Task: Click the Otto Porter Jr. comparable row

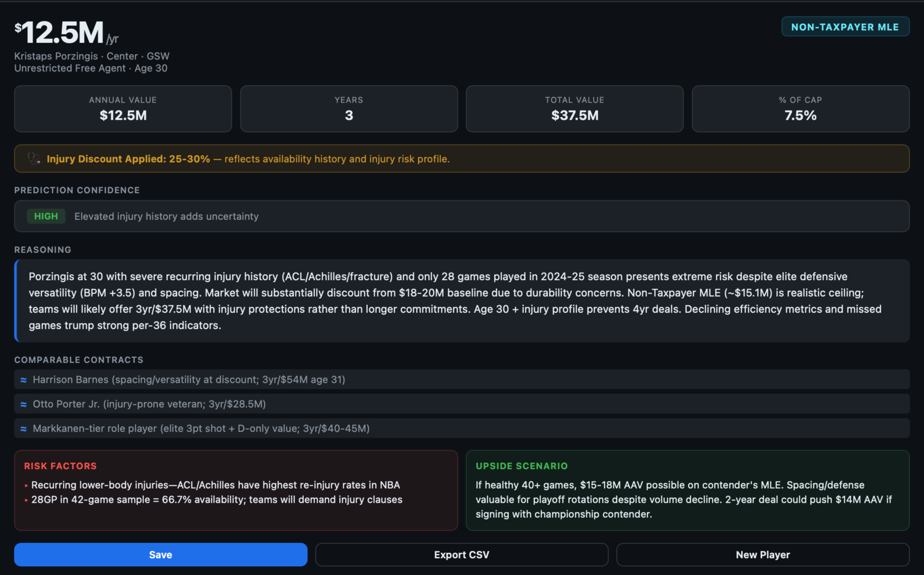Action: pos(461,404)
